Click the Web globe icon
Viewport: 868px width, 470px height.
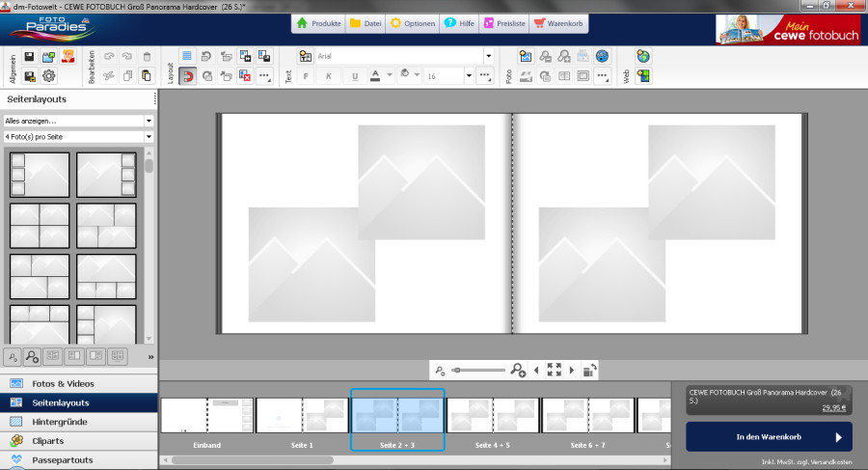point(643,57)
